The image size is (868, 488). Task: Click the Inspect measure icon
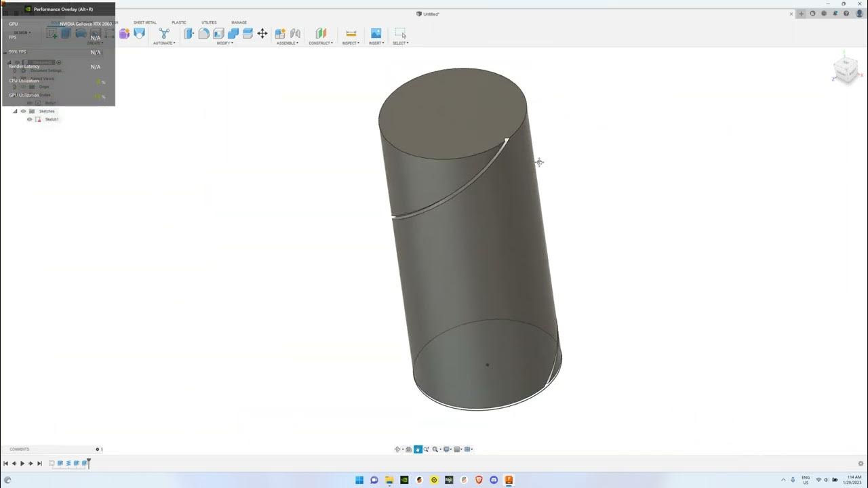pyautogui.click(x=351, y=33)
